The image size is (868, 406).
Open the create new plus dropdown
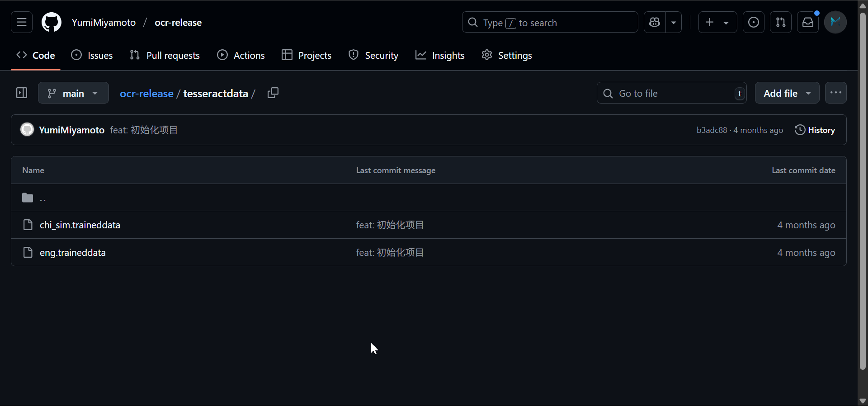coord(717,22)
